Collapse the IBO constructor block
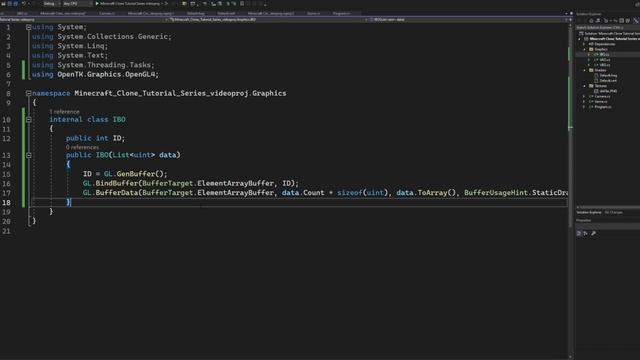 pyautogui.click(x=29, y=155)
